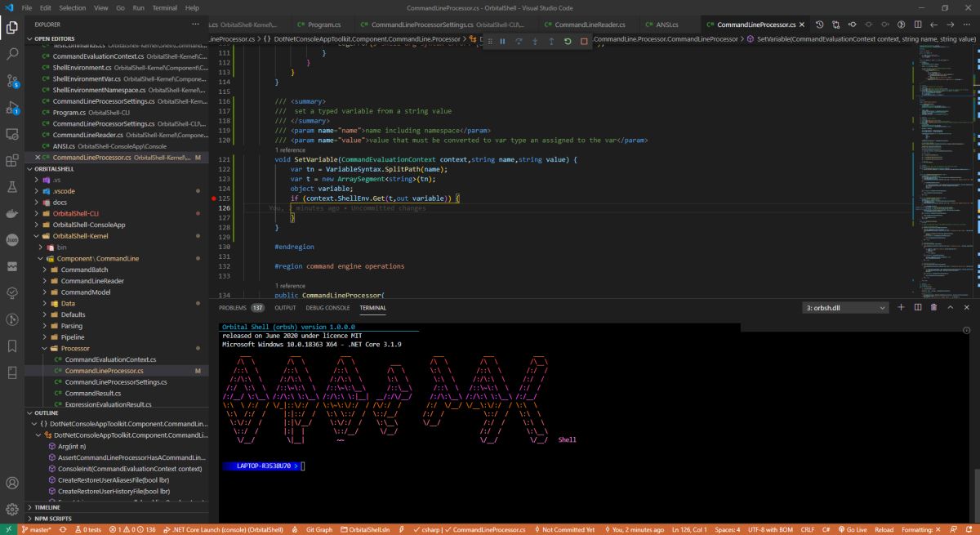Image resolution: width=980 pixels, height=535 pixels.
Task: Open the Json activity bar icon
Action: pyautogui.click(x=12, y=240)
